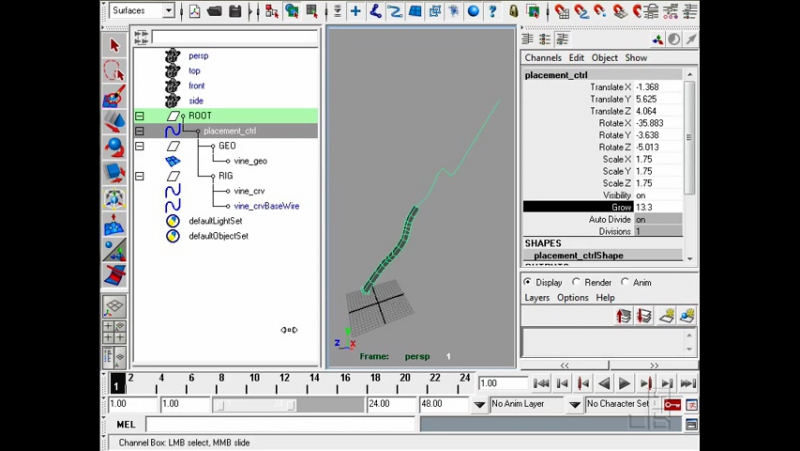This screenshot has height=451, width=800.
Task: Open the channel box Object menu
Action: pos(605,58)
